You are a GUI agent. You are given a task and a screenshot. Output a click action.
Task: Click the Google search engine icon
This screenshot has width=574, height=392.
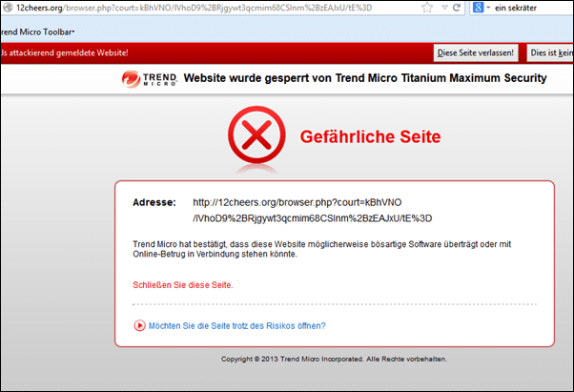(x=478, y=8)
